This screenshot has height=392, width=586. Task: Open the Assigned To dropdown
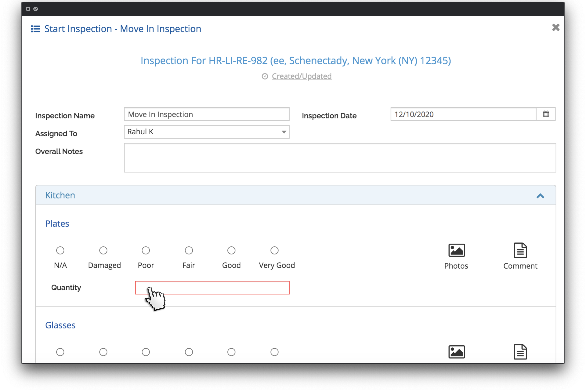207,132
